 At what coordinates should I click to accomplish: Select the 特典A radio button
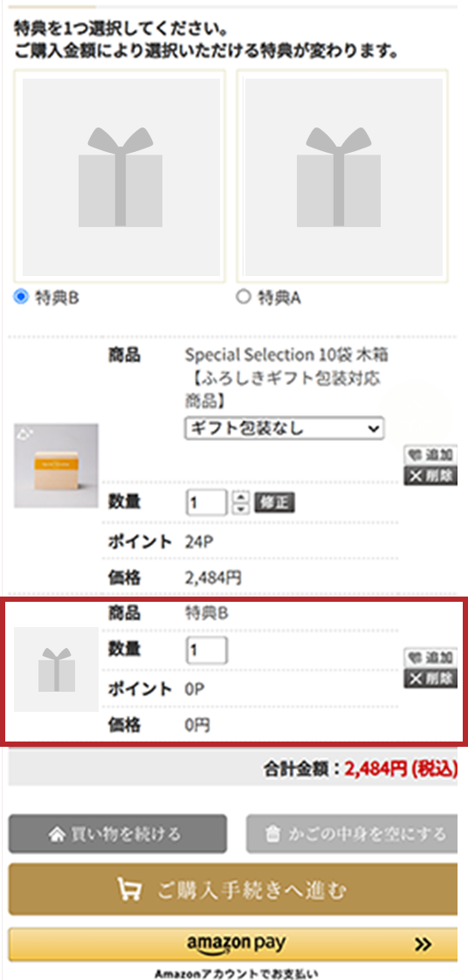[243, 298]
